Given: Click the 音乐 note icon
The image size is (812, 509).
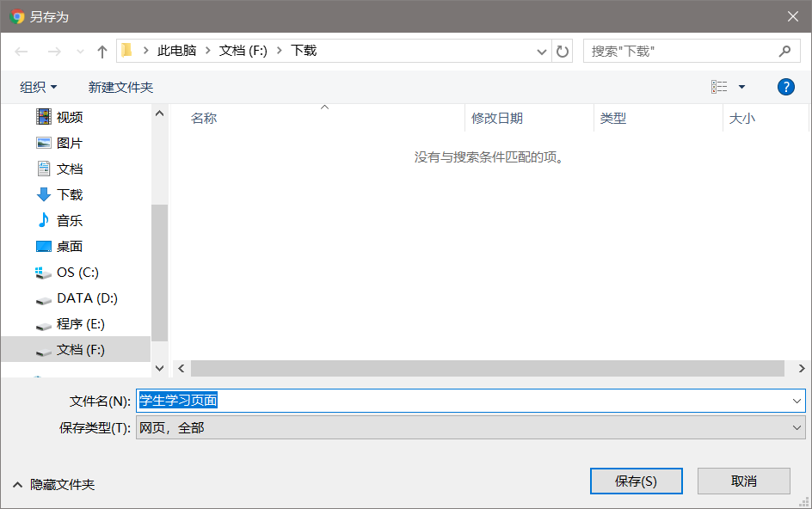Looking at the screenshot, I should click(x=44, y=220).
